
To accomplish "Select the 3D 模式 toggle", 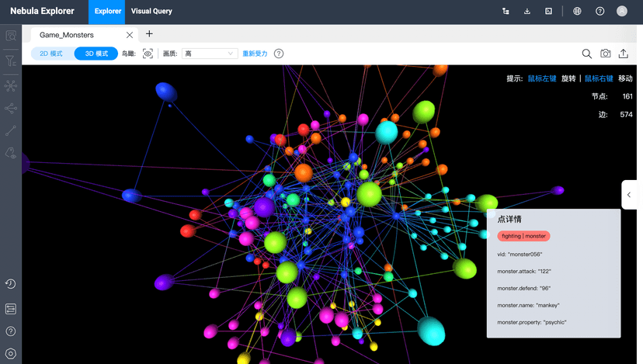I will tap(96, 54).
